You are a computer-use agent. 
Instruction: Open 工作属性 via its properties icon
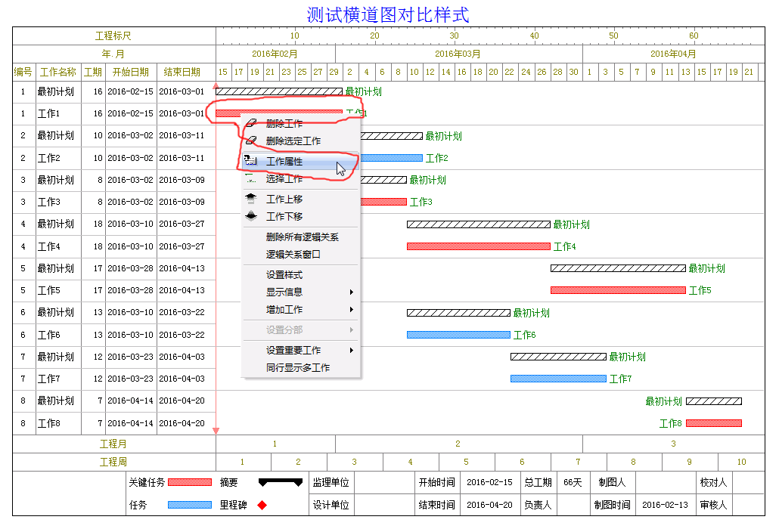(251, 161)
